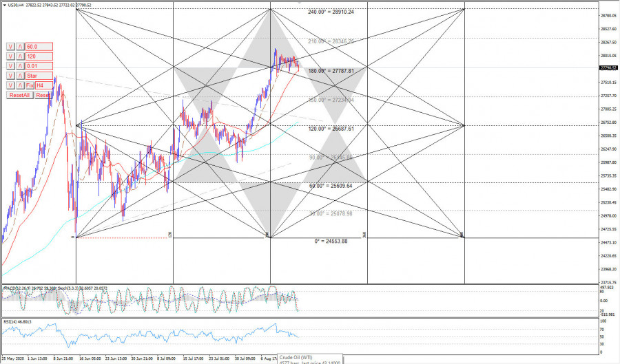The image size is (620, 364).
Task: Switch to next pattern after Star
Action: click(x=21, y=75)
